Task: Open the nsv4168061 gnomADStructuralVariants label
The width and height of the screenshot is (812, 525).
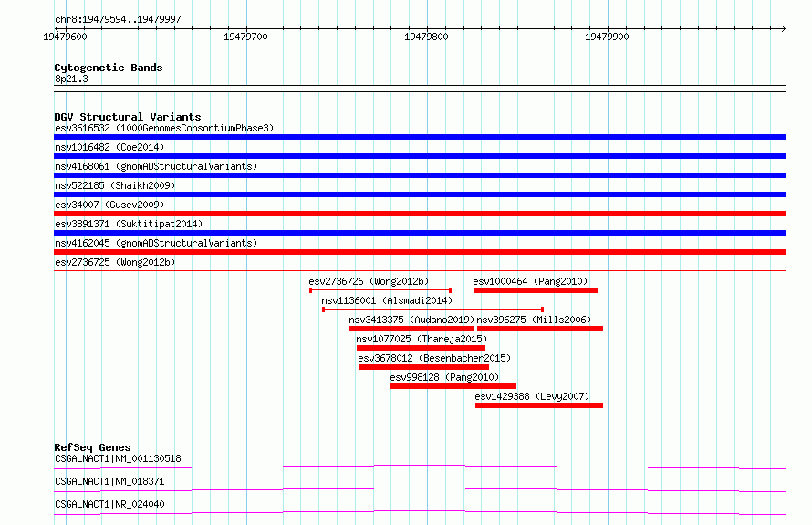Action: (156, 166)
